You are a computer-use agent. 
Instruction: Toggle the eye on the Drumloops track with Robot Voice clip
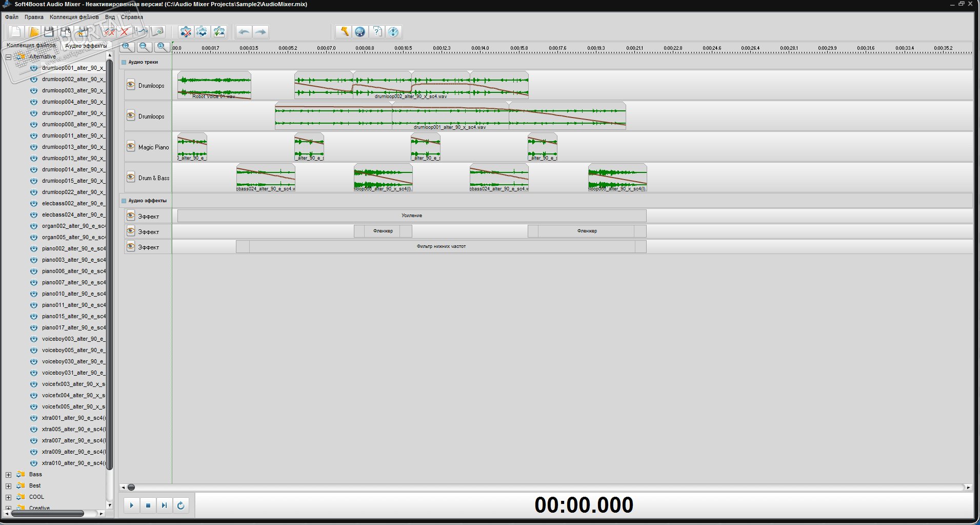[x=131, y=85]
